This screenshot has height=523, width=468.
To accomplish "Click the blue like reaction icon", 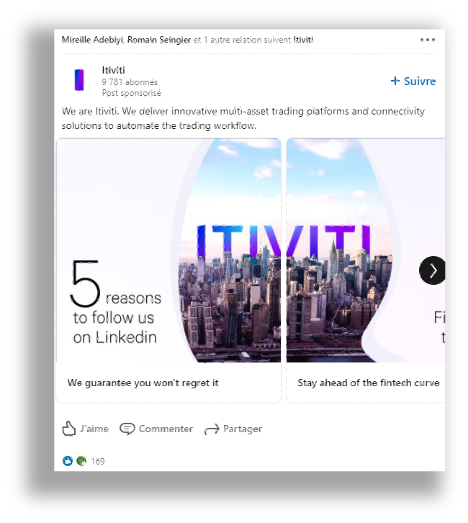I will [68, 461].
